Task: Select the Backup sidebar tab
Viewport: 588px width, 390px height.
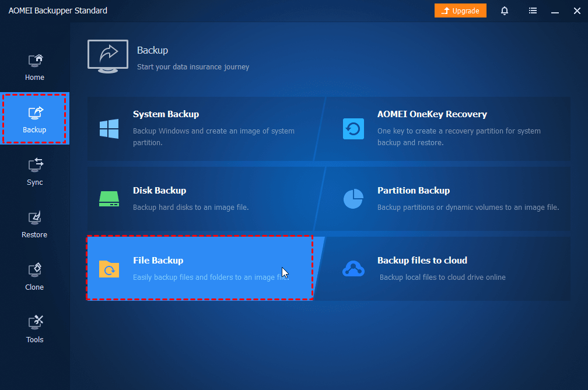Action: pos(34,119)
